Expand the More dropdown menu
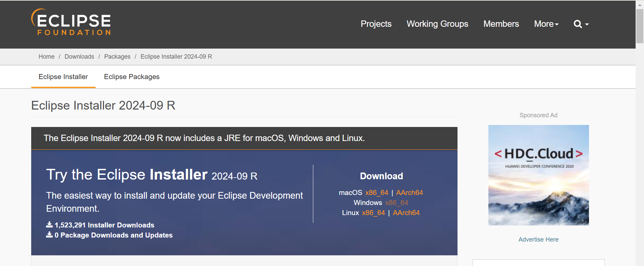The height and width of the screenshot is (266, 644). pos(546,24)
